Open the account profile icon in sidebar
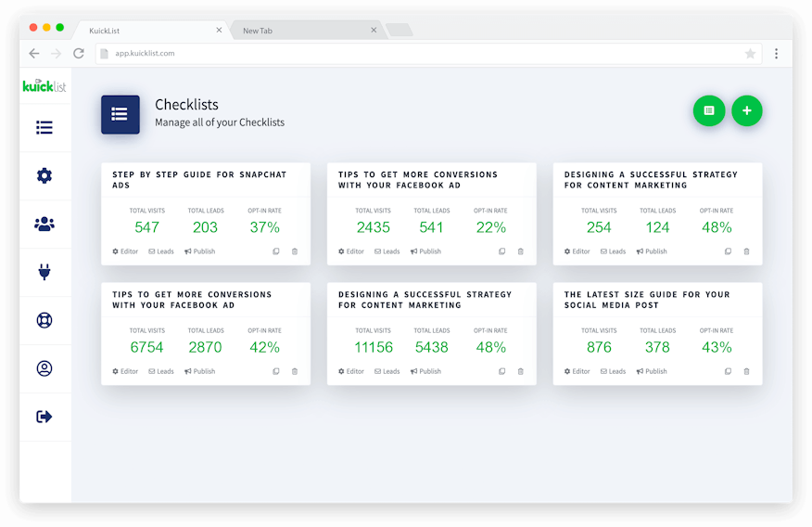 point(44,368)
